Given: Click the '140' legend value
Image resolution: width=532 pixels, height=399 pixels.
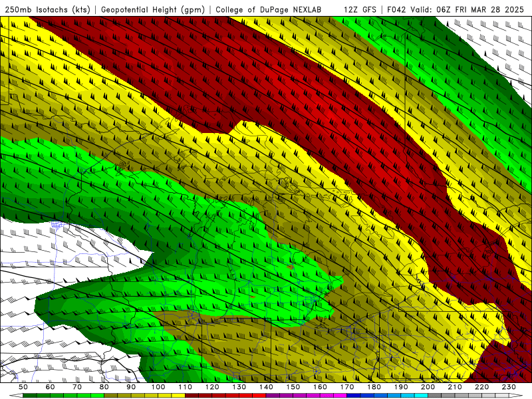Looking at the screenshot, I should (267, 387).
